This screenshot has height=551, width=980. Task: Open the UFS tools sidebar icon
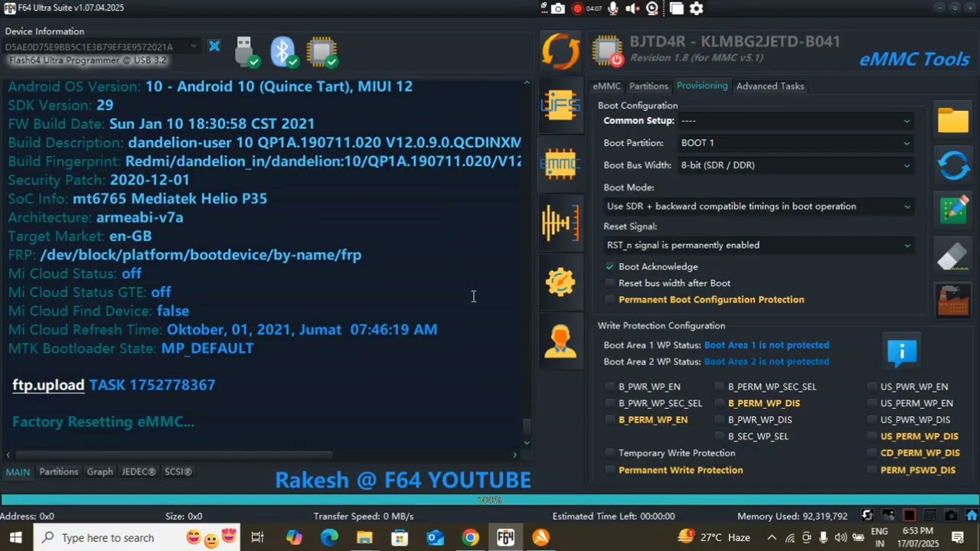[560, 105]
